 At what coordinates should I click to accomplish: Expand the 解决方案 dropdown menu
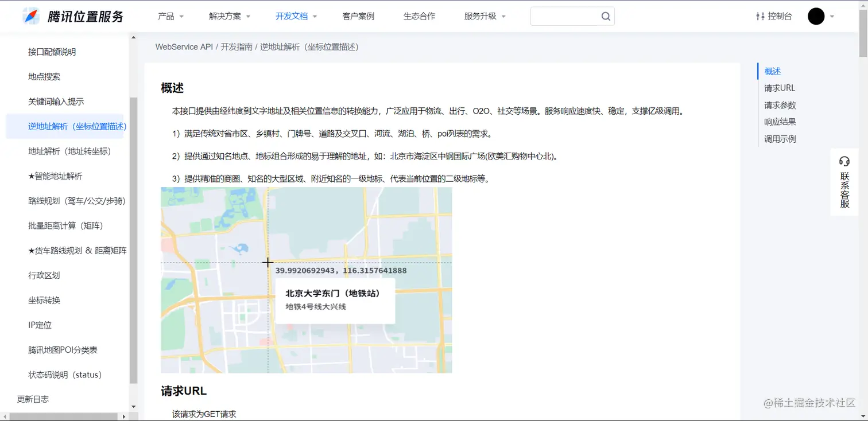230,16
